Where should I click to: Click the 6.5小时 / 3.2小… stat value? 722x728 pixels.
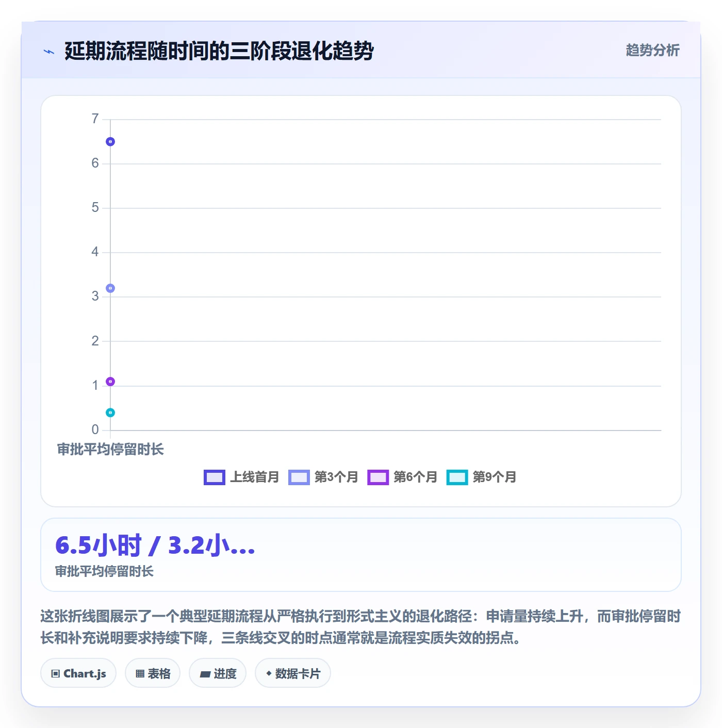[155, 545]
